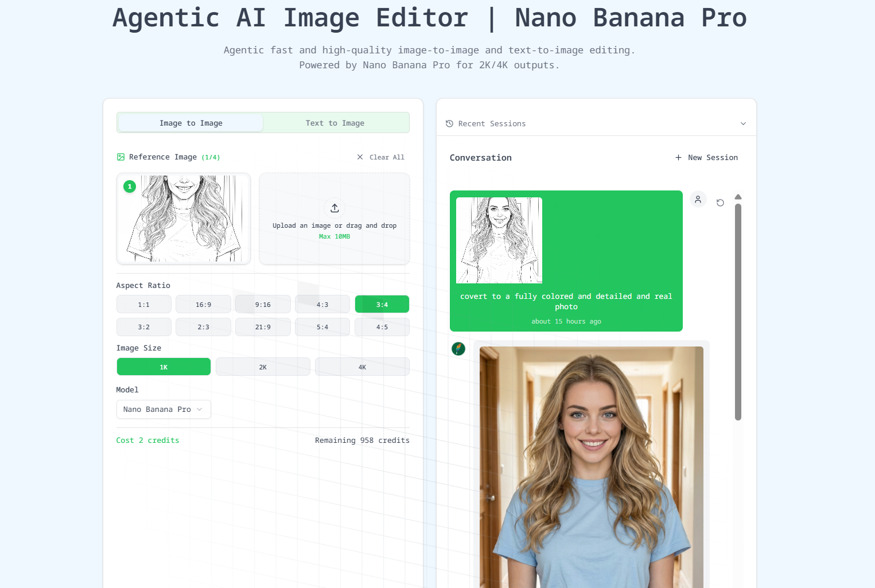Click the green assistant avatar icon
Screen dimensions: 875x588
458,348
